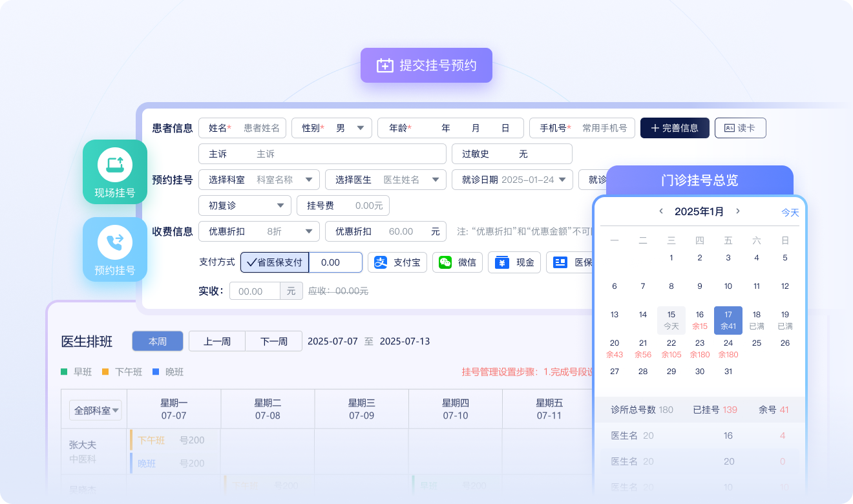Viewport: 853px width, 504px height.
Task: Select the Alipay 支付宝 payment icon
Action: (381, 262)
